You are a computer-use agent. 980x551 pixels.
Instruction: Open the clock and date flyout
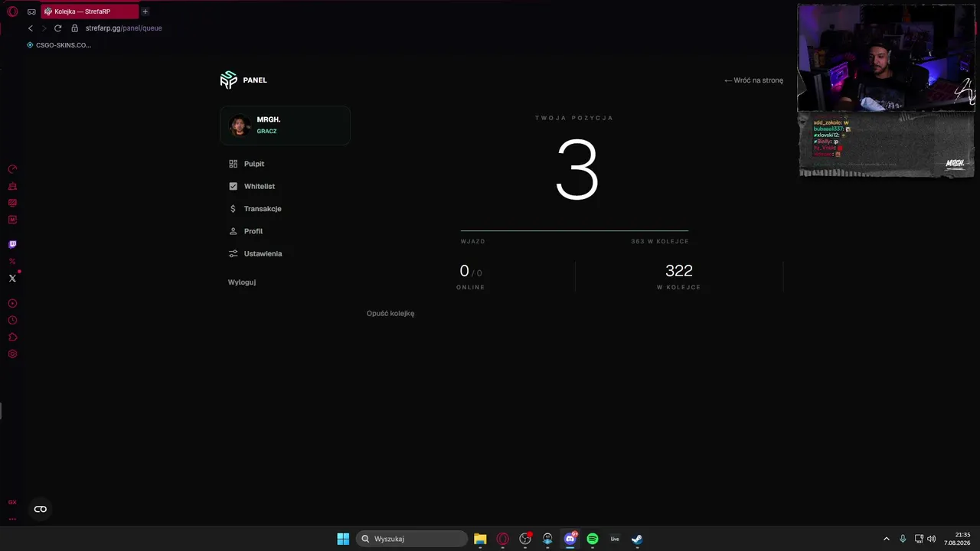point(957,539)
